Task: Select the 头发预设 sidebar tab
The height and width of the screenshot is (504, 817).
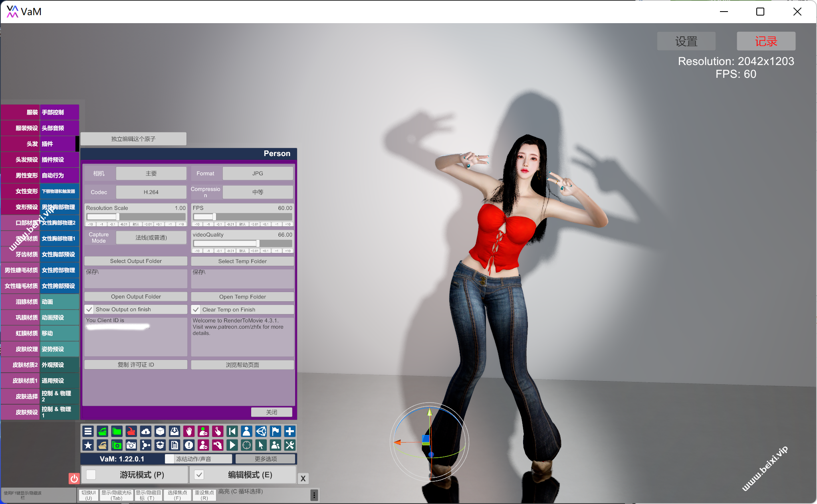Action: click(x=20, y=160)
